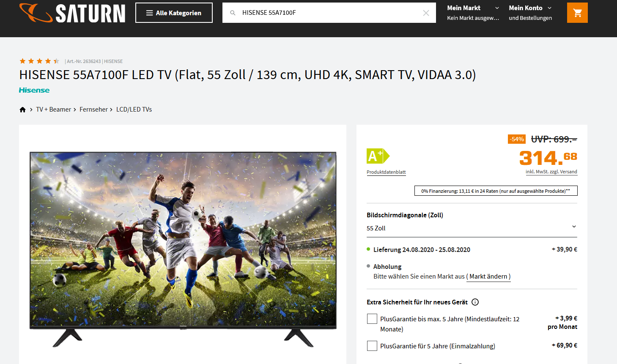Open the Alle Kategorien menu

click(x=174, y=13)
